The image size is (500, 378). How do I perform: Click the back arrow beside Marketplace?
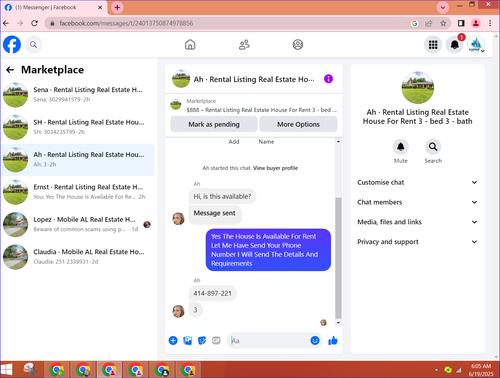point(10,70)
